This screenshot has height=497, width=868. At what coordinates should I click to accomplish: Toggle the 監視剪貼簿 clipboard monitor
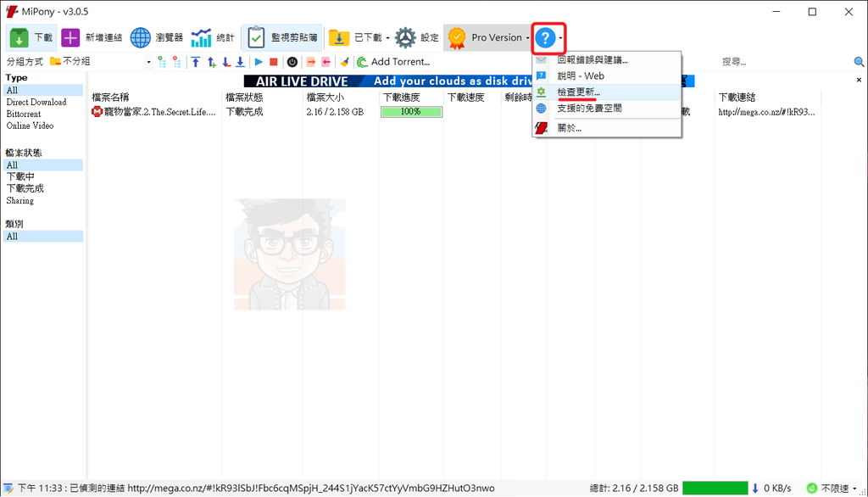(282, 37)
